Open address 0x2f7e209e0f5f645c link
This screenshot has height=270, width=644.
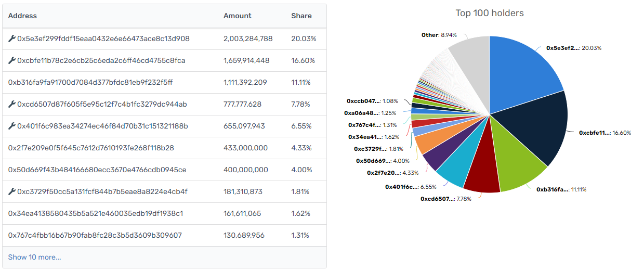tap(91, 148)
